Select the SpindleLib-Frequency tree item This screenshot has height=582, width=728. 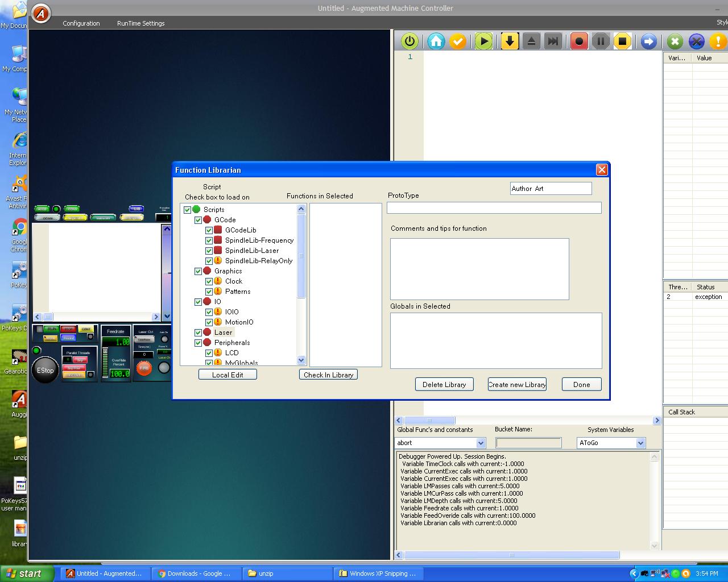[x=259, y=240]
